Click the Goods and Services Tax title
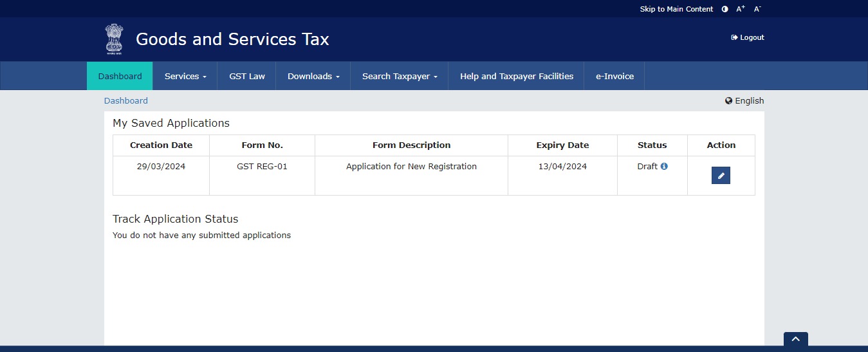The image size is (868, 352). point(232,39)
